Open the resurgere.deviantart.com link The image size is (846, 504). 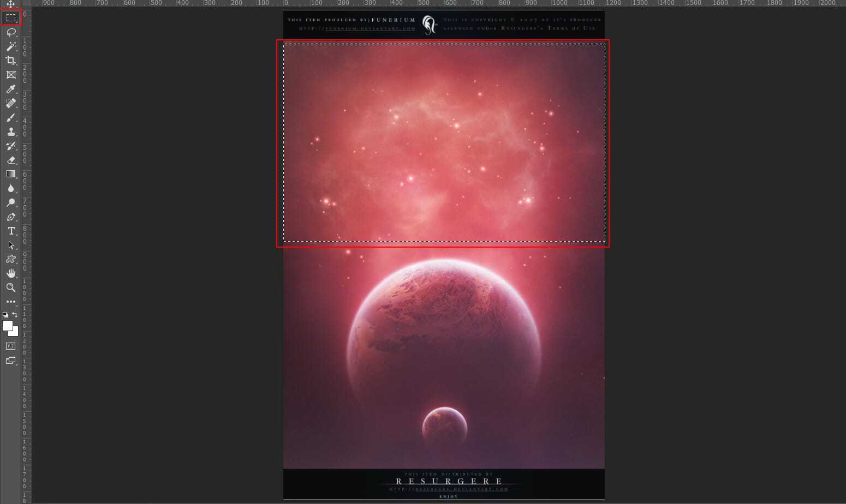point(460,490)
